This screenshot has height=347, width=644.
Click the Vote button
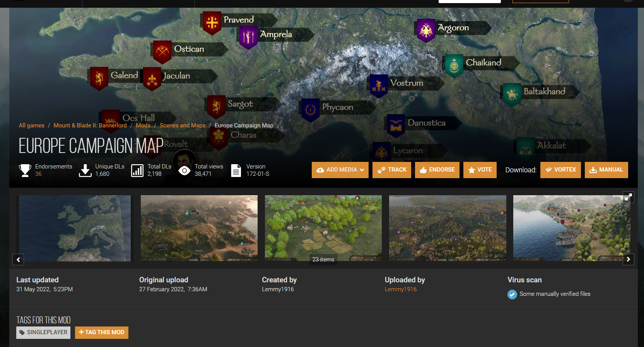[x=480, y=170]
